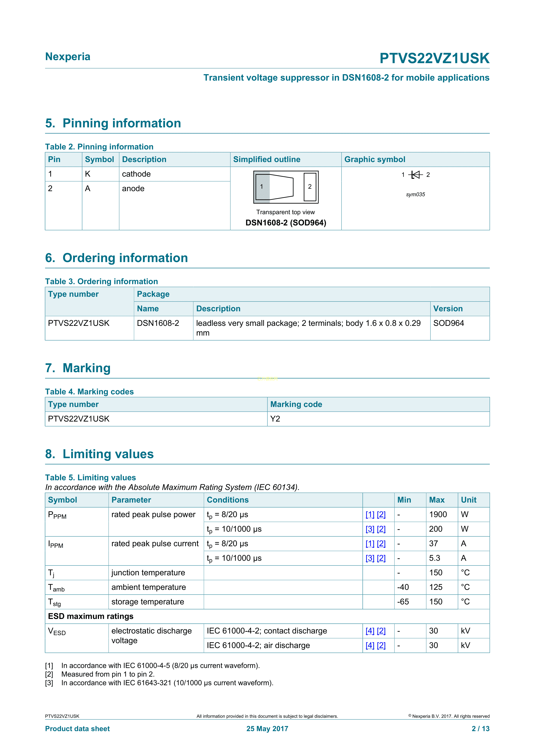Click the Nexperia name at top left
535x756 pixels.
pos(67,57)
